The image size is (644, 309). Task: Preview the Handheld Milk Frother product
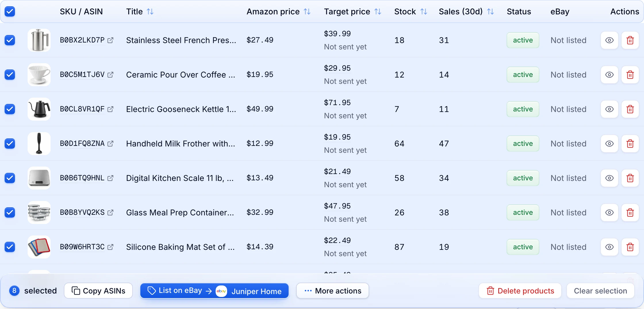click(609, 144)
